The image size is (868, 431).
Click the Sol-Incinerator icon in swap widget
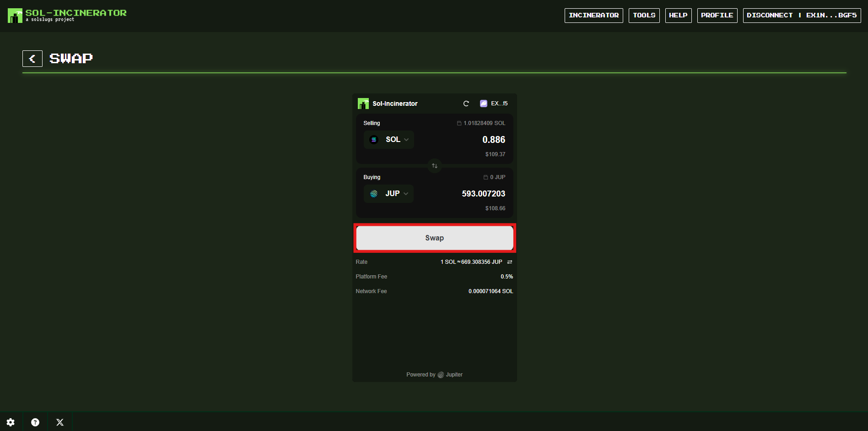click(363, 104)
